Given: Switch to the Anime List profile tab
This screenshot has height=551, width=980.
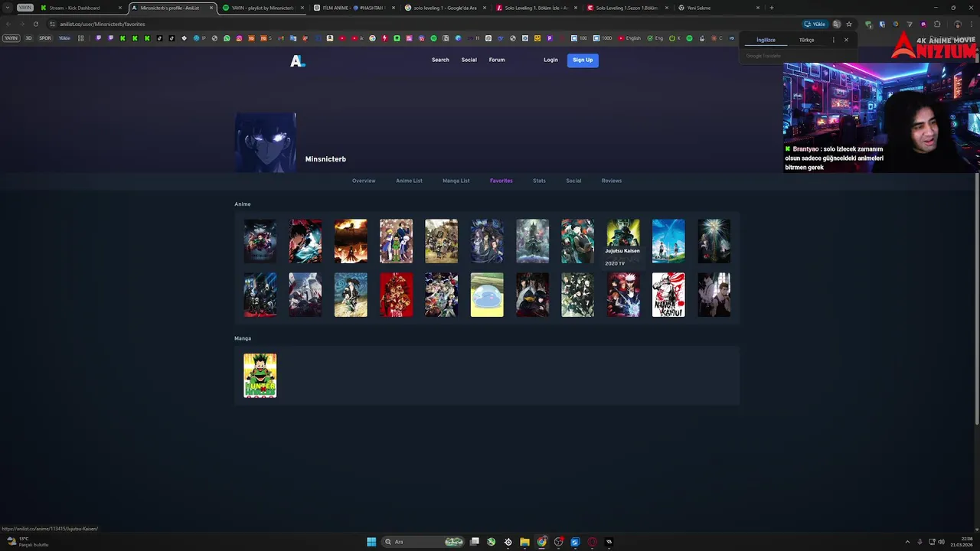Looking at the screenshot, I should click(409, 181).
